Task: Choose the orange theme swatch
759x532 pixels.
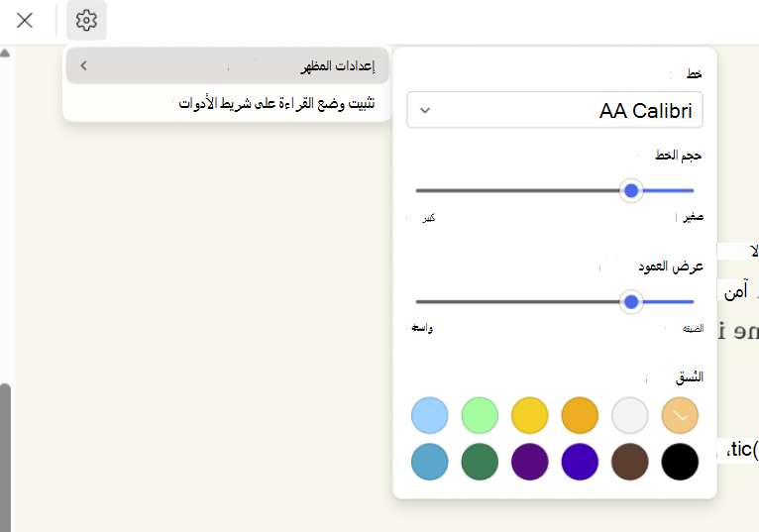Action: (x=580, y=415)
